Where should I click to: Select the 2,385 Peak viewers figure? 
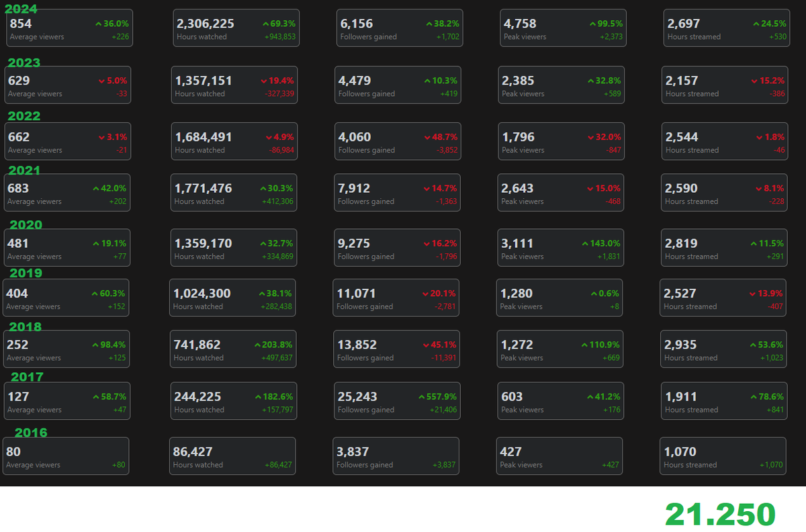click(518, 81)
